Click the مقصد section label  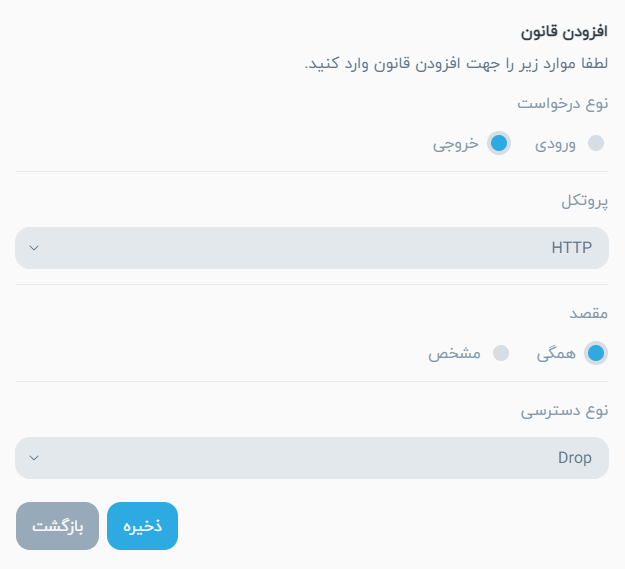point(589,314)
